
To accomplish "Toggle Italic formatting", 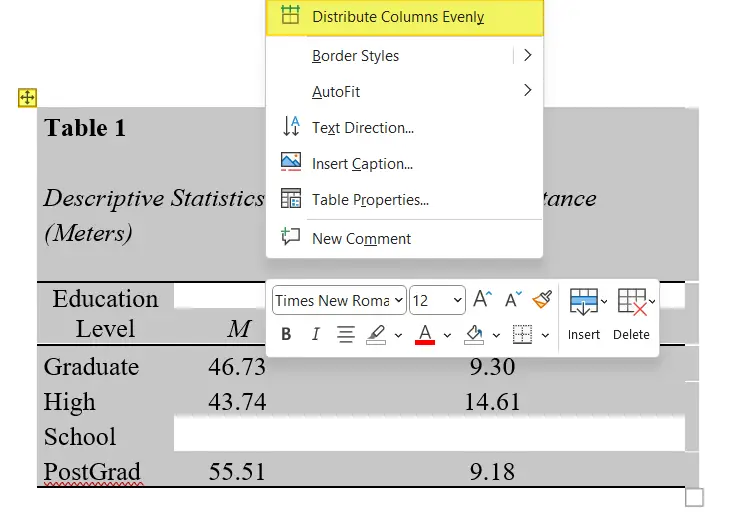I will tap(316, 334).
